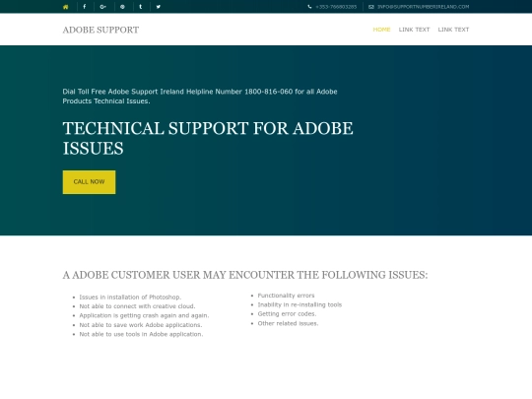Screen dimensions: 532x399
Task: Click 'Not able to save work Adobe applications.'
Action: [141, 325]
